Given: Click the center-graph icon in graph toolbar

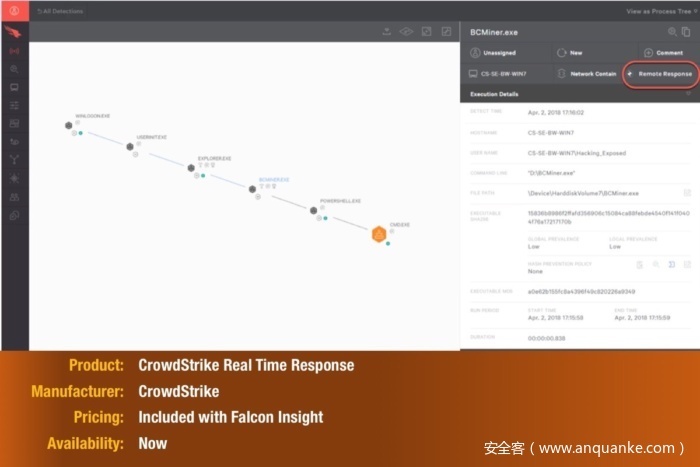Looking at the screenshot, I should (x=426, y=31).
